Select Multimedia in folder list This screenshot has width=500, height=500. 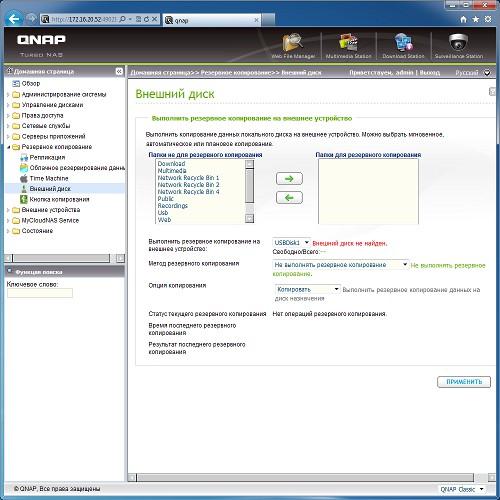click(x=172, y=171)
